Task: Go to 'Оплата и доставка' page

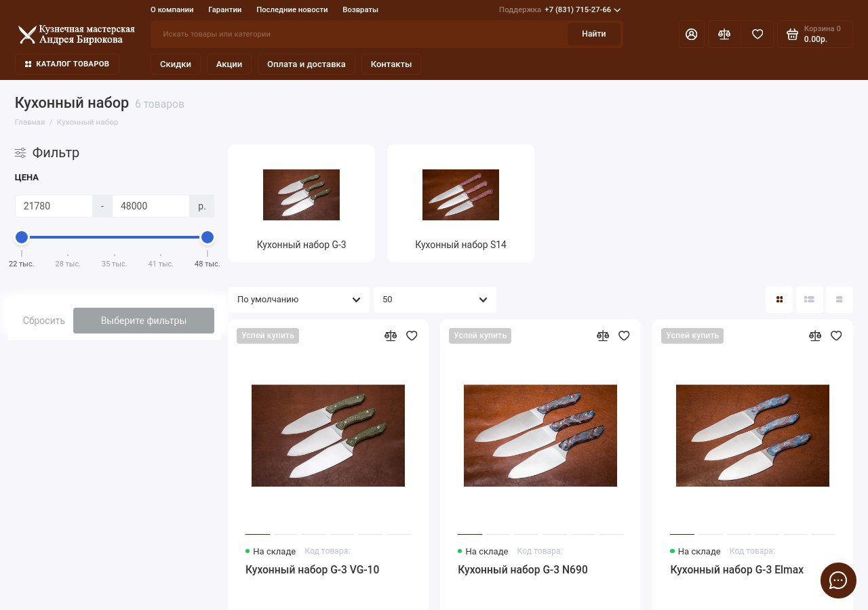Action: coord(306,64)
